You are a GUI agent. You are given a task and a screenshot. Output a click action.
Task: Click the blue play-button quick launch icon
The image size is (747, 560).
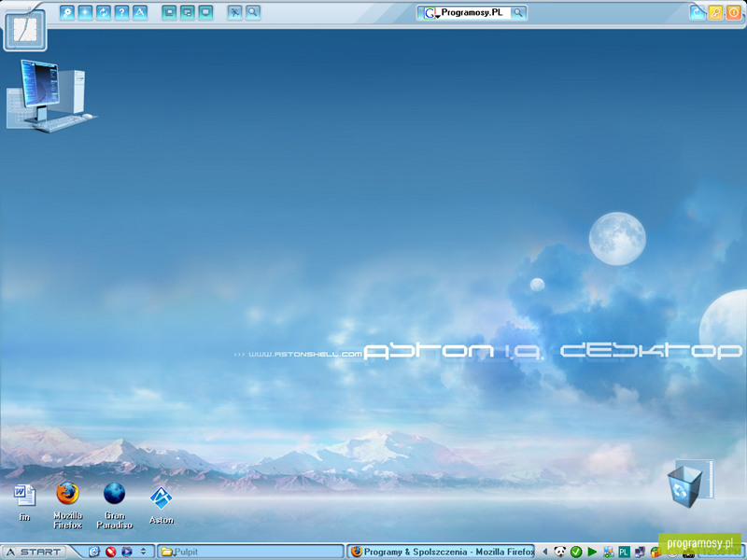coord(127,552)
